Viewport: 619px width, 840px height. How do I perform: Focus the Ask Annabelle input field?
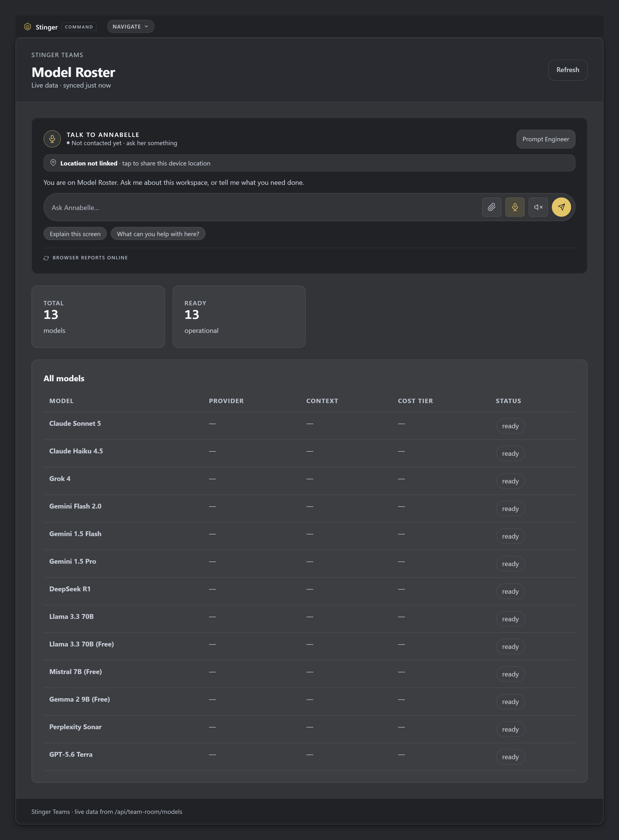(262, 207)
